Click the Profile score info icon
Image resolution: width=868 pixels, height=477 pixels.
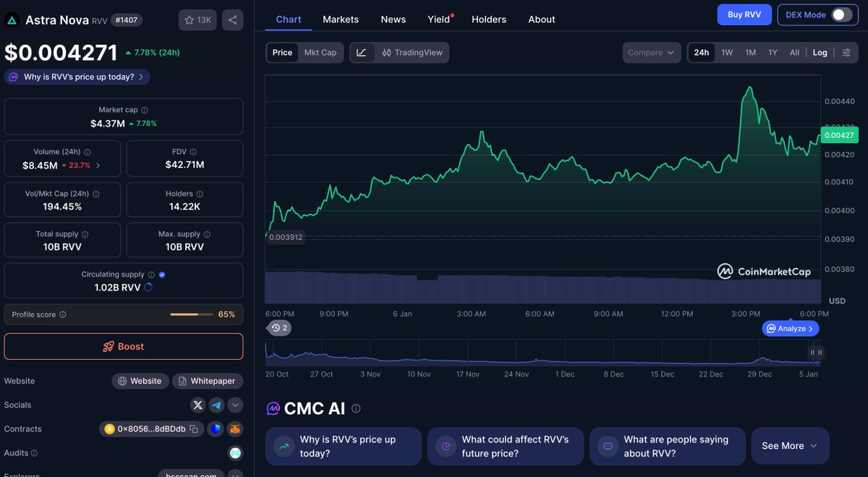62,314
